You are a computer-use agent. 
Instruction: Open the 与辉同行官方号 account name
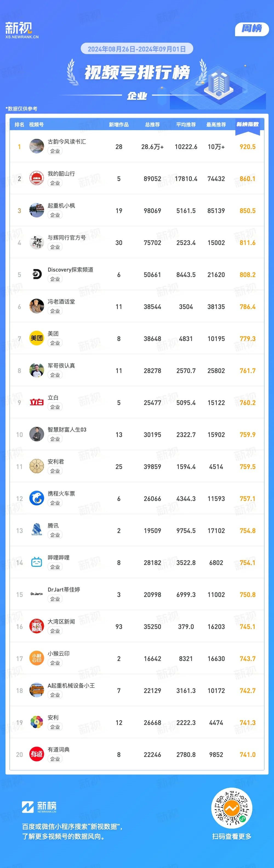(67, 238)
